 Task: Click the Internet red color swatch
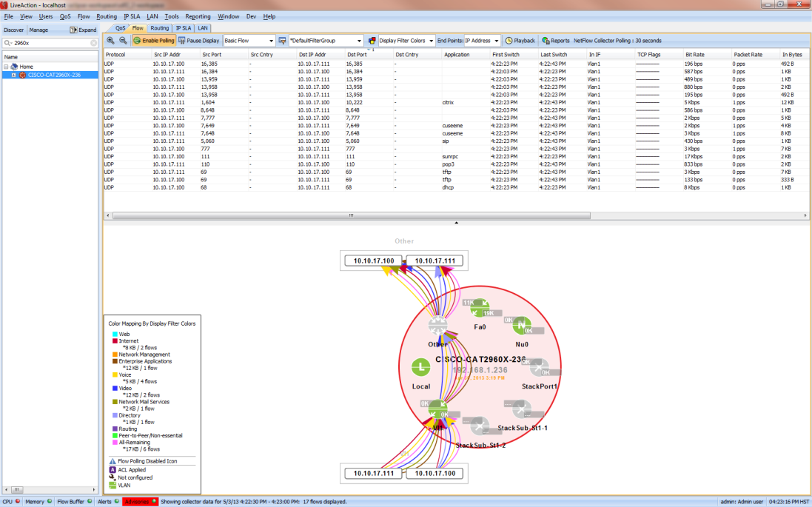click(x=115, y=341)
